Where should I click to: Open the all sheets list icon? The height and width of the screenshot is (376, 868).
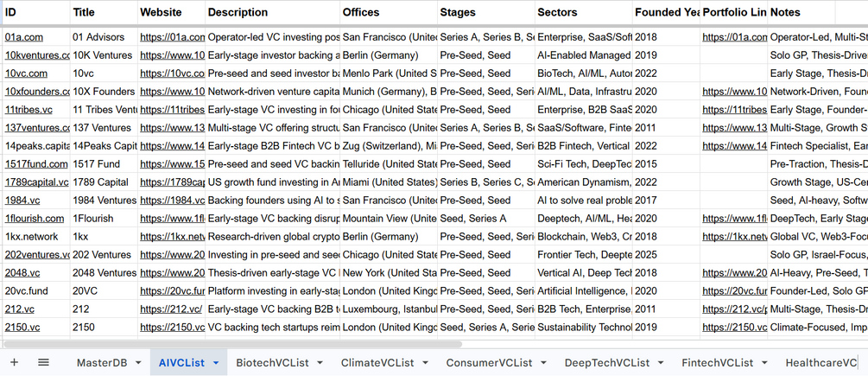(44, 363)
